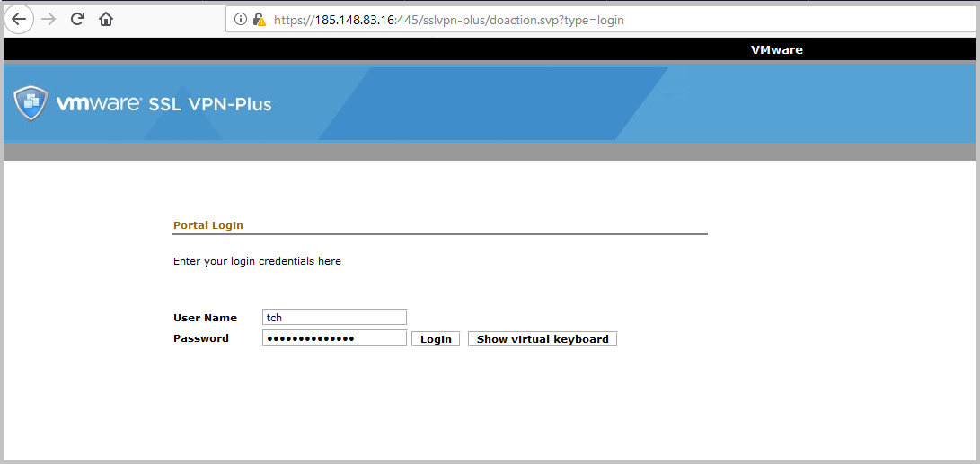Click the Login button
The image size is (980, 464).
(436, 339)
